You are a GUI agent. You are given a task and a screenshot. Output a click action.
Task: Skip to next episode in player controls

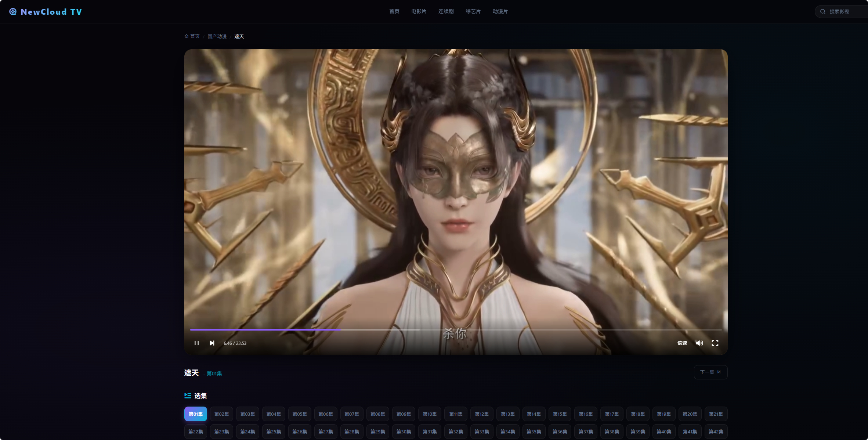click(212, 343)
